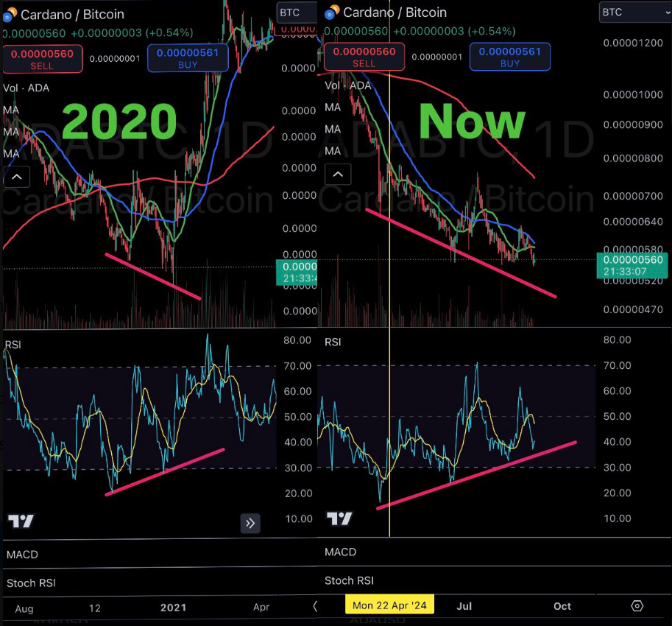Click the BUY button on the left chart

[x=188, y=58]
